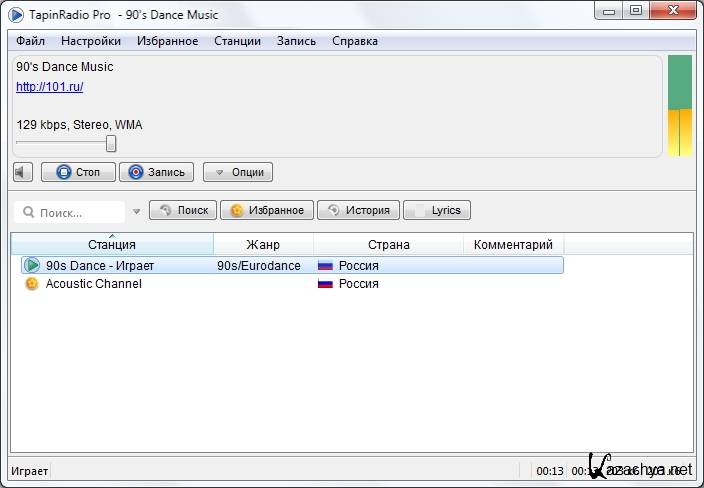Show favorites with the Избранное toolbar button
This screenshot has height=488, width=704.
[x=267, y=211]
